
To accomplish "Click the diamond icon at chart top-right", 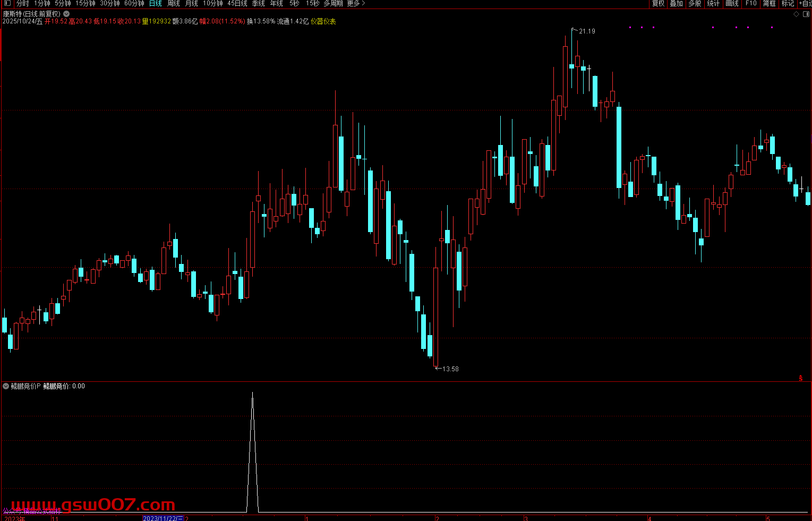I will click(796, 14).
